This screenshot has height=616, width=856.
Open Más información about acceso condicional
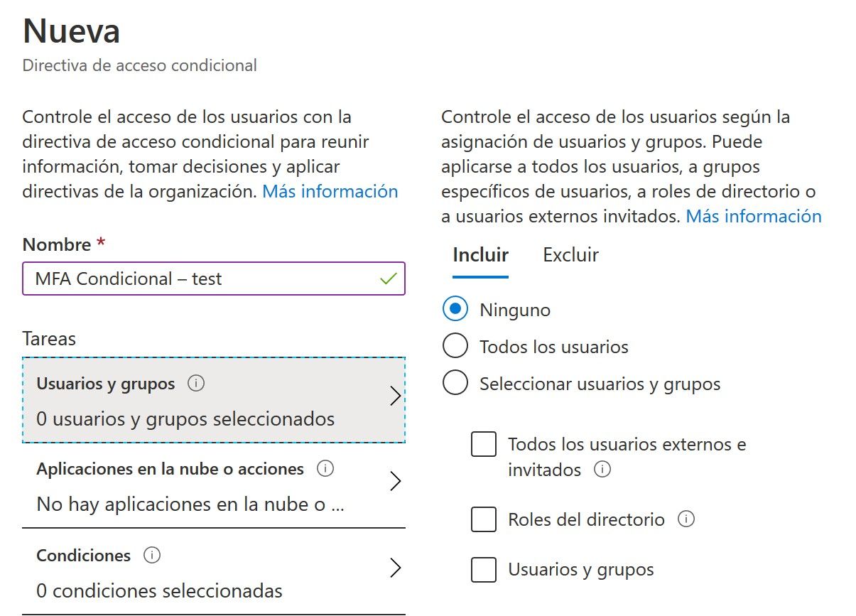pos(329,191)
